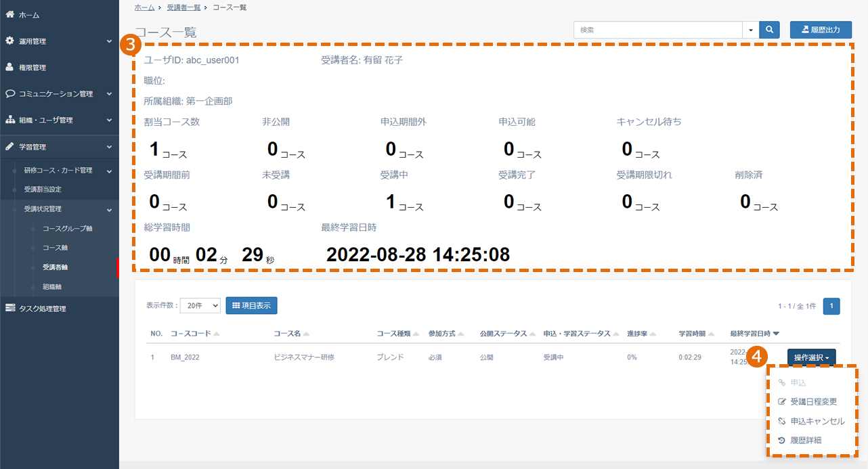Click the magnifier search button
This screenshot has height=469, width=868.
click(x=770, y=30)
